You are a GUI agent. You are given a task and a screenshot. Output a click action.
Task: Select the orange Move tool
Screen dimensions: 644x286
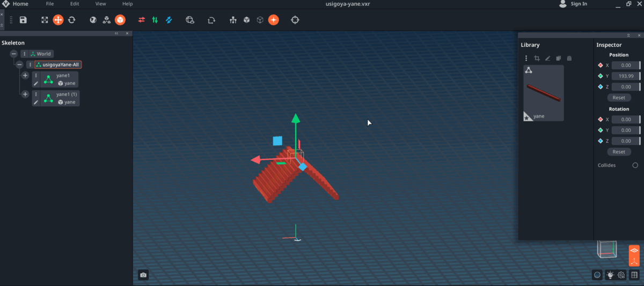click(x=58, y=20)
